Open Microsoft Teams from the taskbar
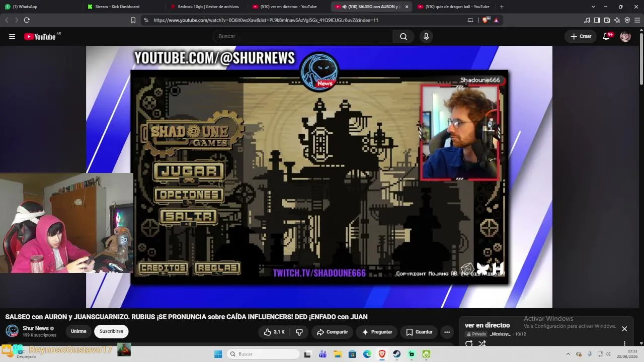Image resolution: width=644 pixels, height=362 pixels. [x=323, y=354]
